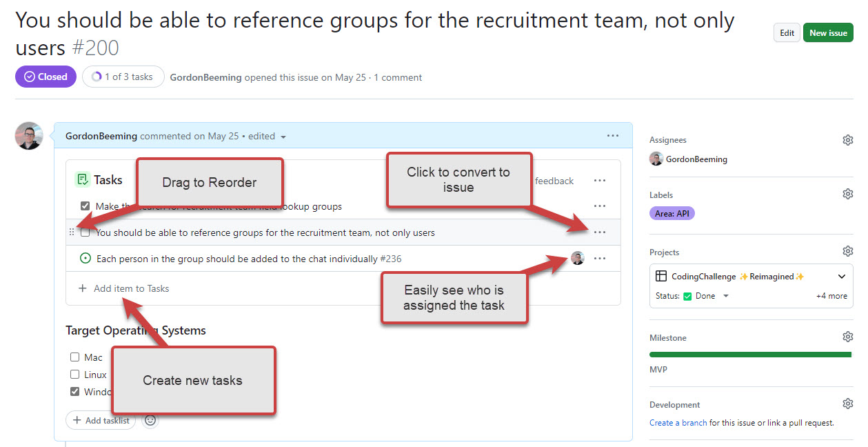Open the Development settings gear
Screen dimensions: 868x447
point(847,404)
